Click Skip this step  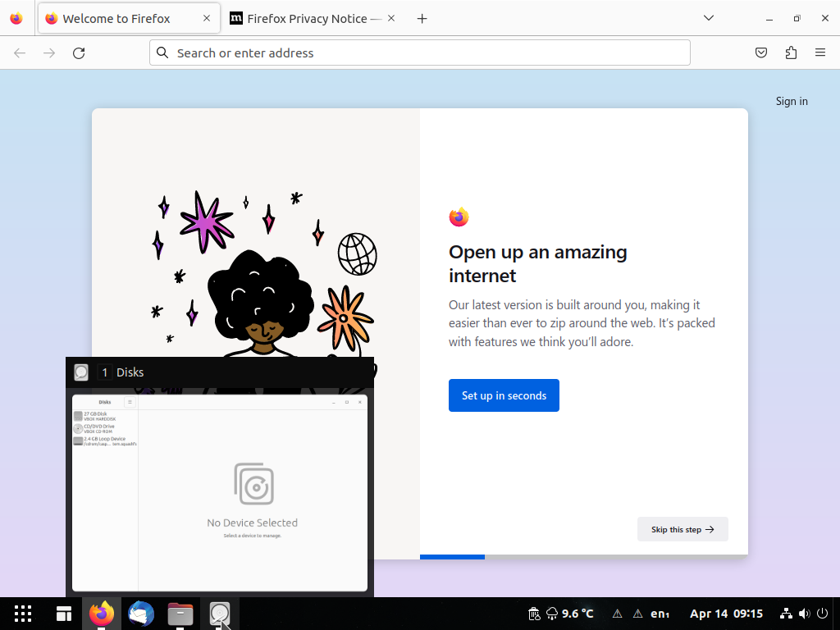pyautogui.click(x=682, y=529)
